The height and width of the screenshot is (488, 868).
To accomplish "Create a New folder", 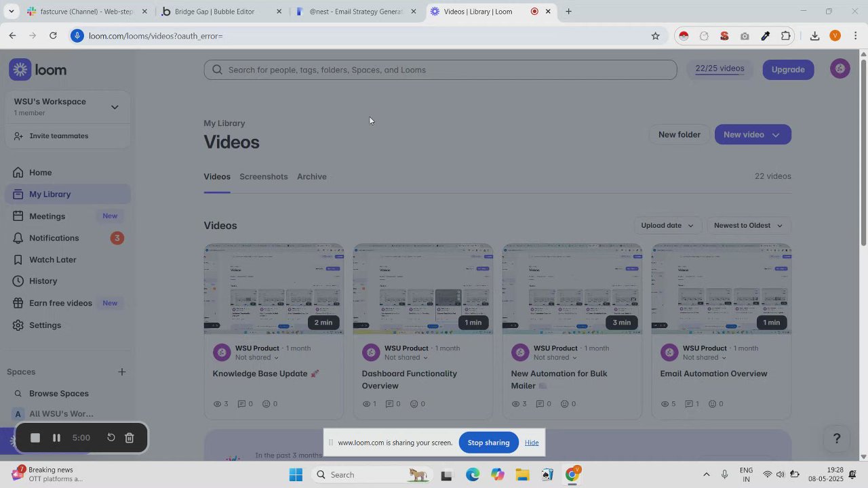I will (x=679, y=134).
